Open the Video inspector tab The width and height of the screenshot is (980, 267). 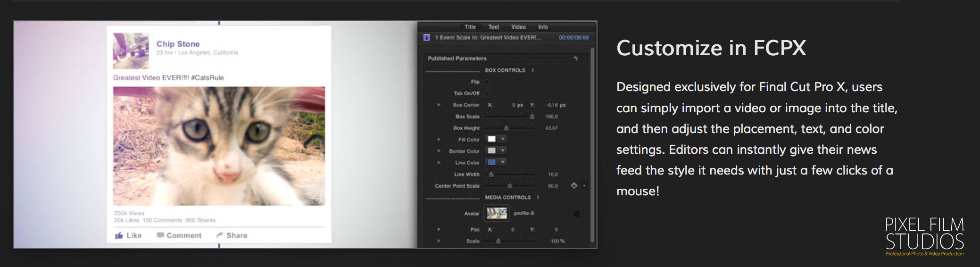tap(518, 27)
